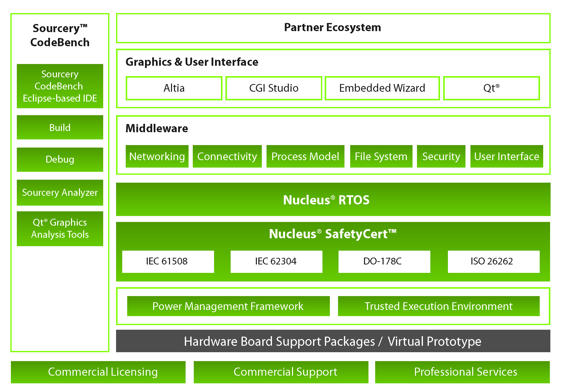Select Power Management Framework block
561x392 pixels.
(228, 306)
